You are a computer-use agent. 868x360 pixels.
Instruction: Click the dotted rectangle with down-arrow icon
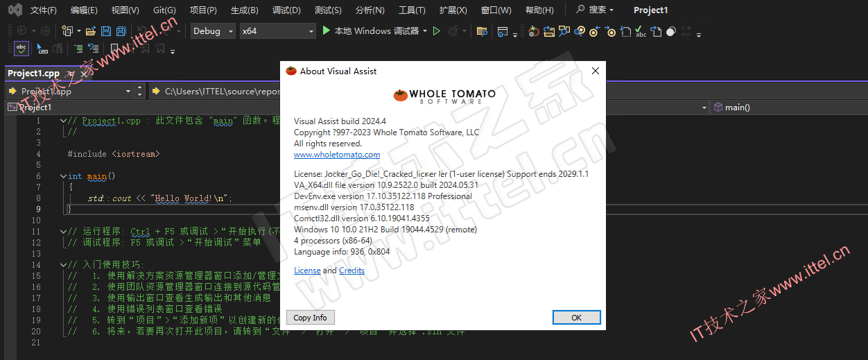(625, 31)
